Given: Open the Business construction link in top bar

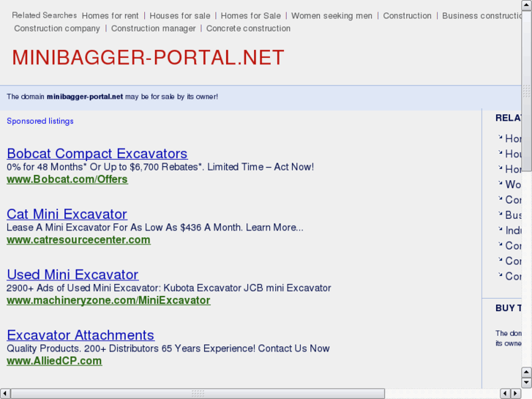Looking at the screenshot, I should [482, 16].
